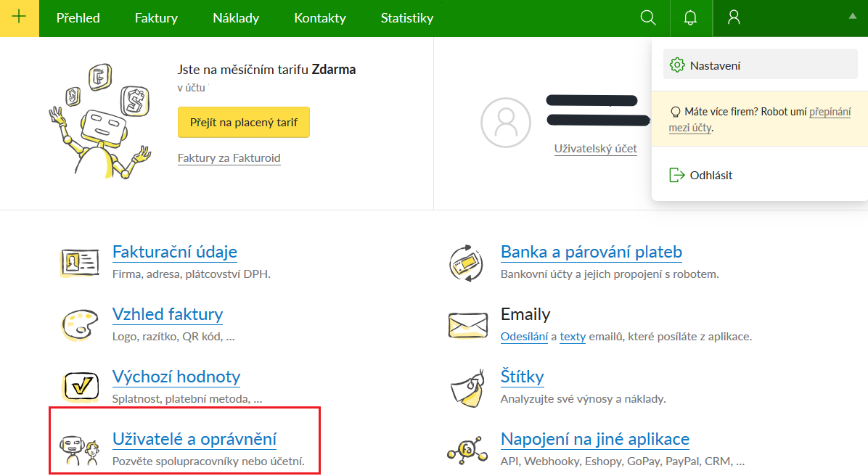Screen dimensions: 868x476
Task: Click the yellow plus create button
Action: click(19, 18)
